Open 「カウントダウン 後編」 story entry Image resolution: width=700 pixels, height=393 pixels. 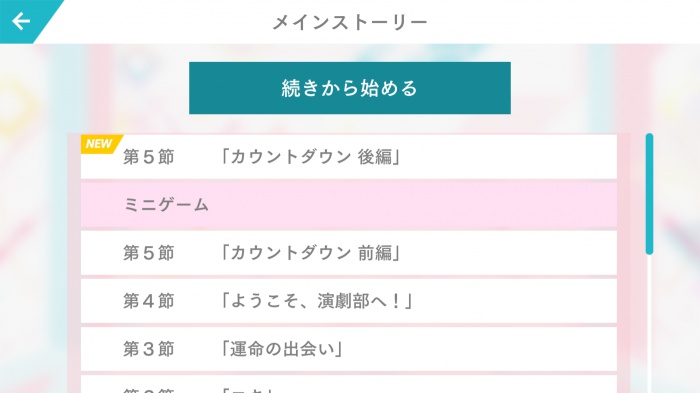pyautogui.click(x=349, y=157)
